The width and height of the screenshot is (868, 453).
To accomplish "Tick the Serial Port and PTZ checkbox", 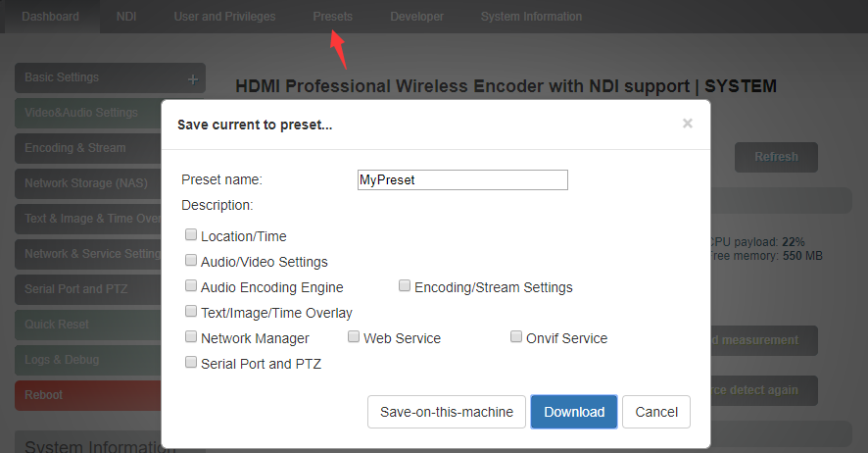I will (191, 362).
